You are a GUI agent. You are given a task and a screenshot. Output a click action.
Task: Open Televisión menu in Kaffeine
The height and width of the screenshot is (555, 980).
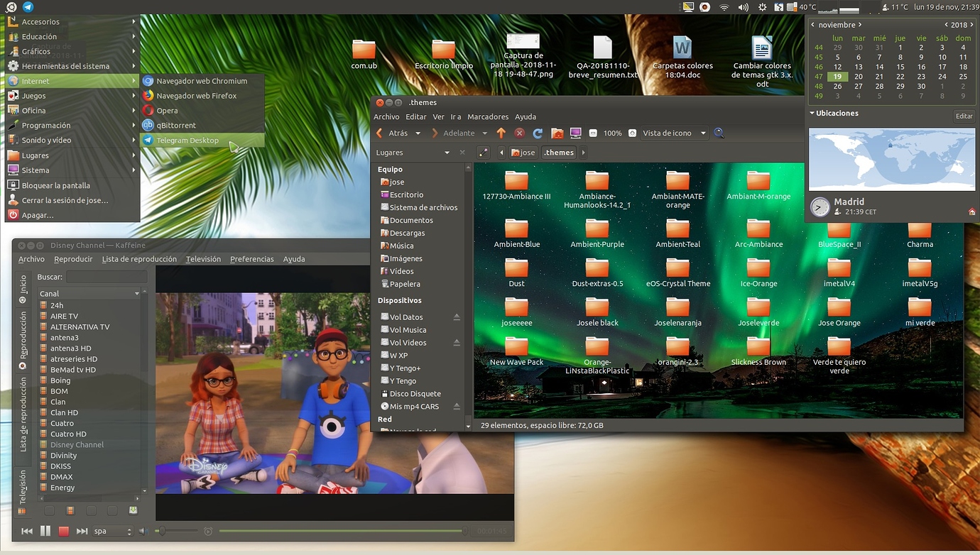pos(203,259)
